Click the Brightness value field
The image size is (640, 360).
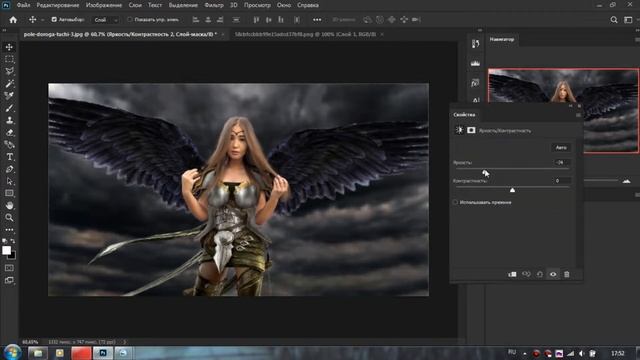click(x=562, y=162)
